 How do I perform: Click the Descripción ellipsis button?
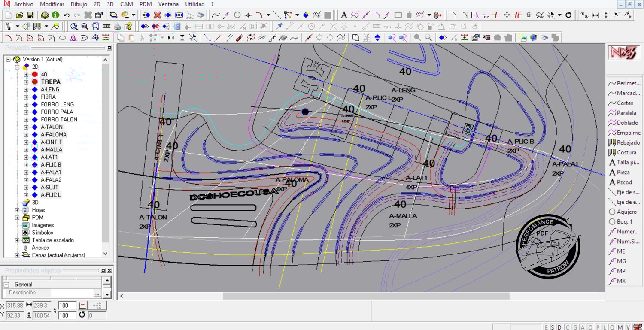[x=97, y=294]
